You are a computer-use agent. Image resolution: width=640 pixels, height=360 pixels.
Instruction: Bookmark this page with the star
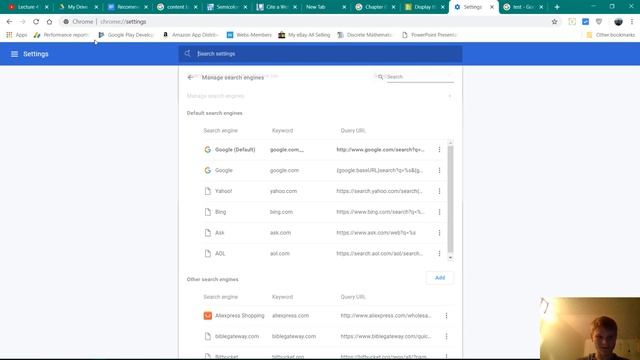coord(554,22)
